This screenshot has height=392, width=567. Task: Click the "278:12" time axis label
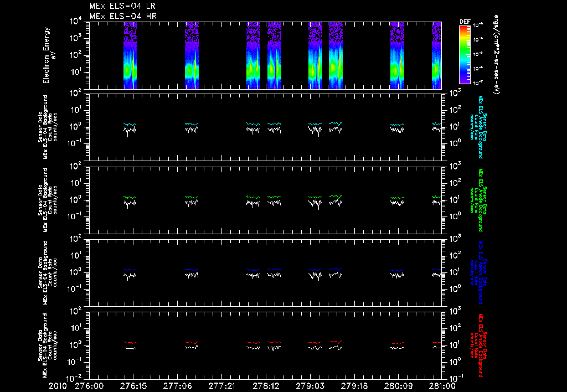tap(265, 386)
